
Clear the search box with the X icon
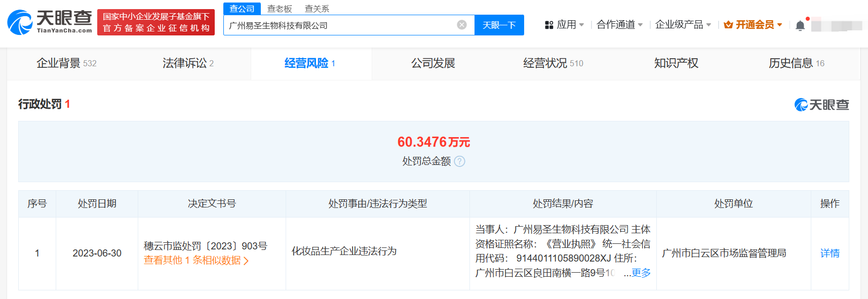462,25
